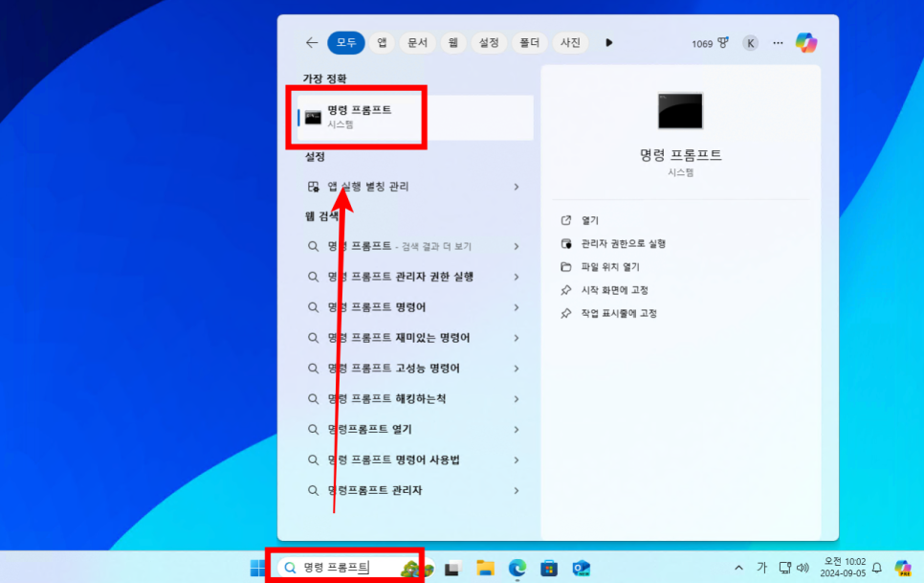Expand chevron beside 명령프롬프트 열기
The width and height of the screenshot is (924, 583).
(517, 430)
